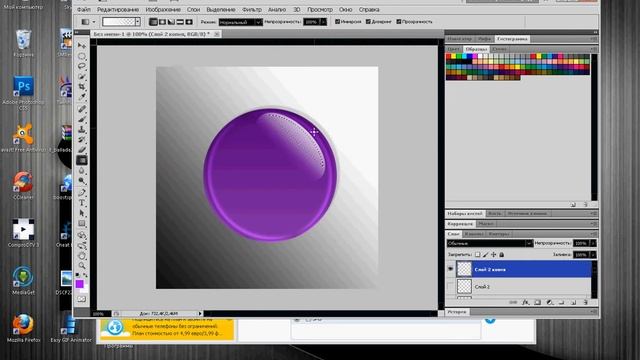
Task: Open the status bar info arrow
Action: 200,313
